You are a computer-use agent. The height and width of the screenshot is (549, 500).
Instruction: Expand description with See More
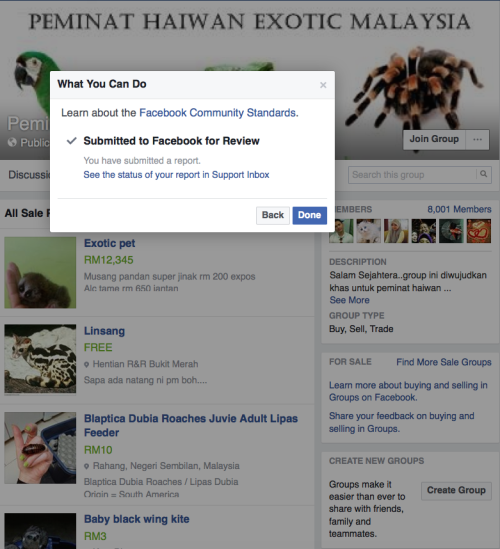coord(349,300)
